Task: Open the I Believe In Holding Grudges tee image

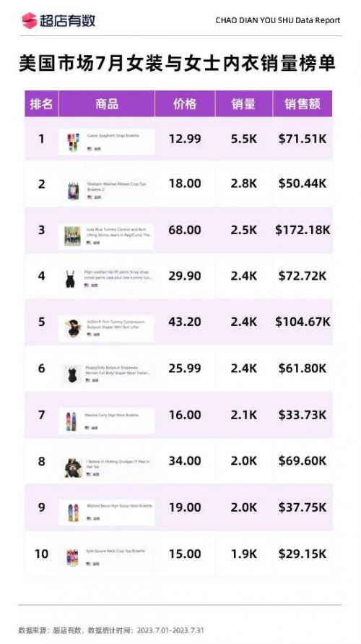Action: [x=73, y=468]
